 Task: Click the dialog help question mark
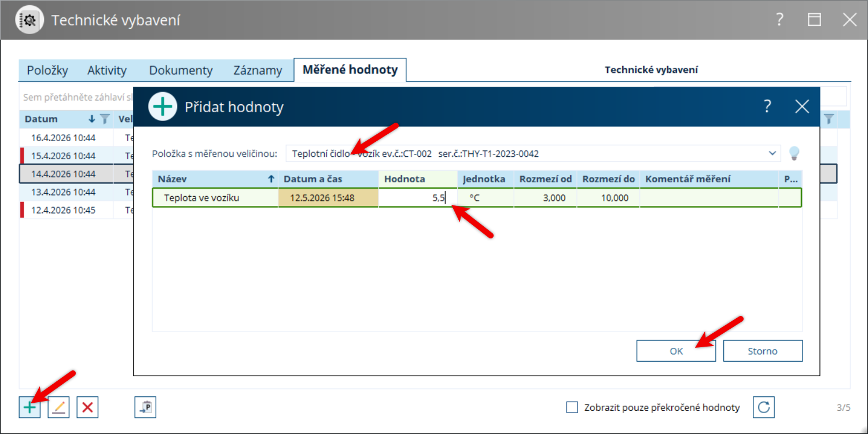coord(767,106)
